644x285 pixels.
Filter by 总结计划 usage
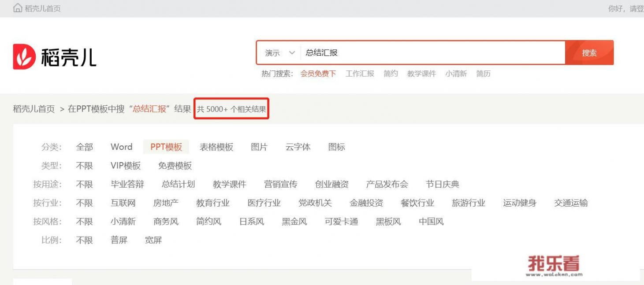point(179,184)
